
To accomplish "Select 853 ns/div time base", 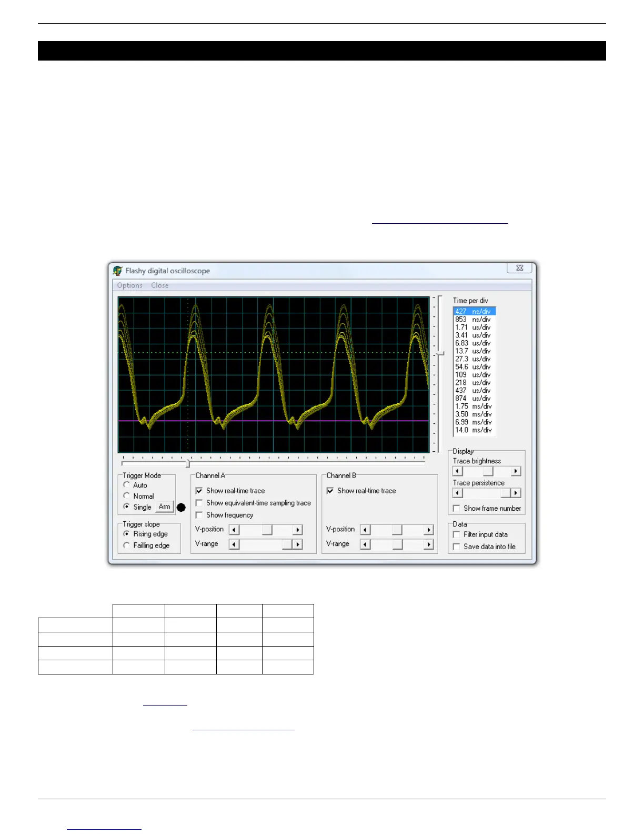I will (x=475, y=319).
